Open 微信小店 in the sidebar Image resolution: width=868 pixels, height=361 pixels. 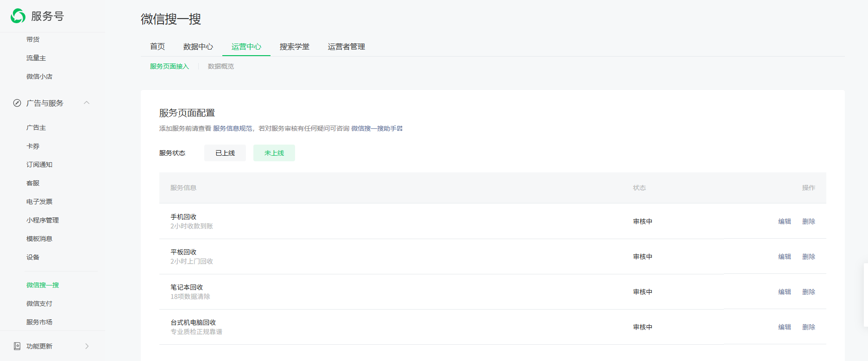(39, 76)
